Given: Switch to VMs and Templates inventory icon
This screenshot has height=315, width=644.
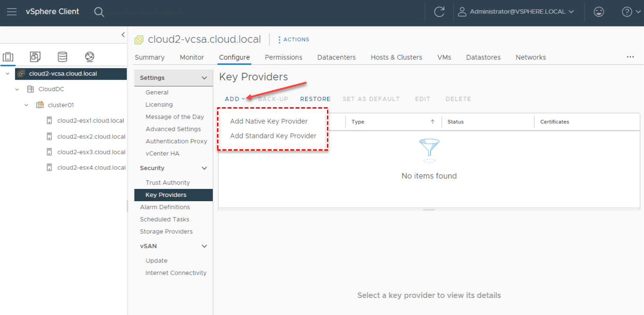Looking at the screenshot, I should [35, 57].
